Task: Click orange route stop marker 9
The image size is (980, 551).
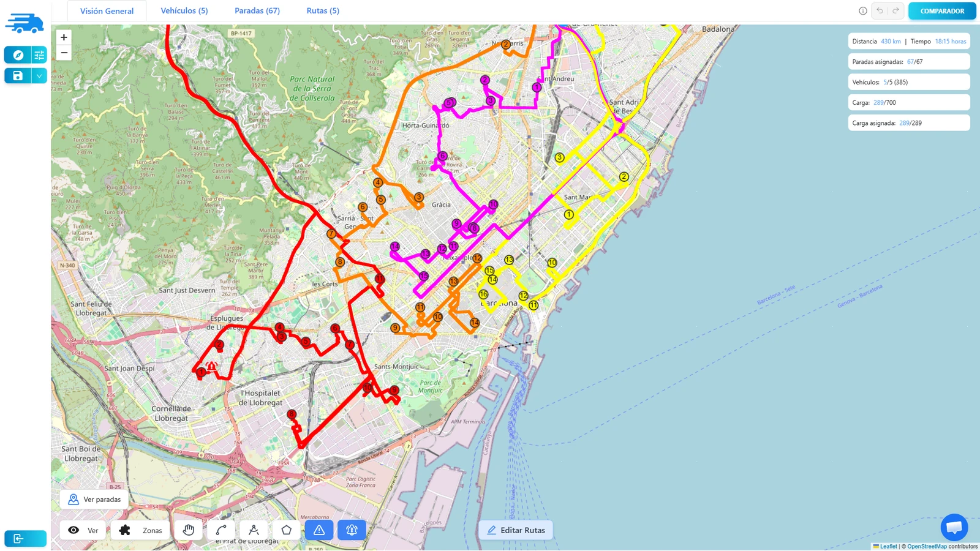Action: (395, 328)
